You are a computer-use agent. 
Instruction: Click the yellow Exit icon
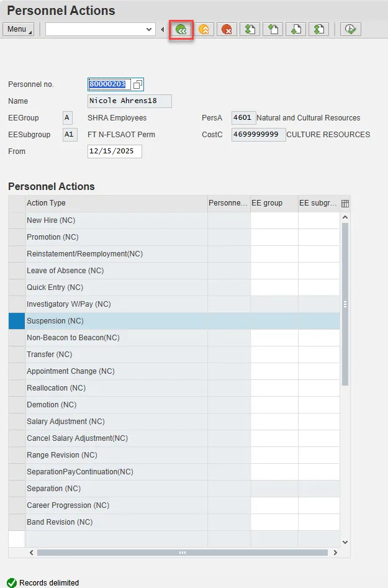click(x=204, y=29)
